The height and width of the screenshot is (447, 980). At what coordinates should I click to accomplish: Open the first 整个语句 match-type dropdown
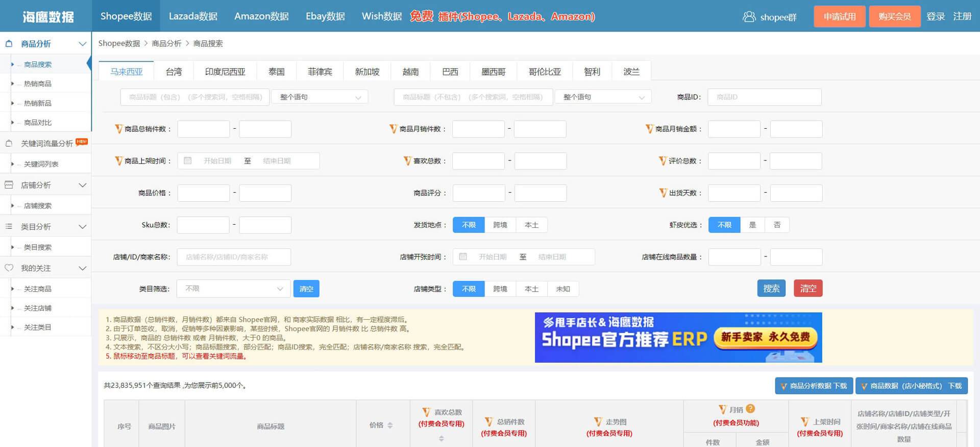(319, 97)
